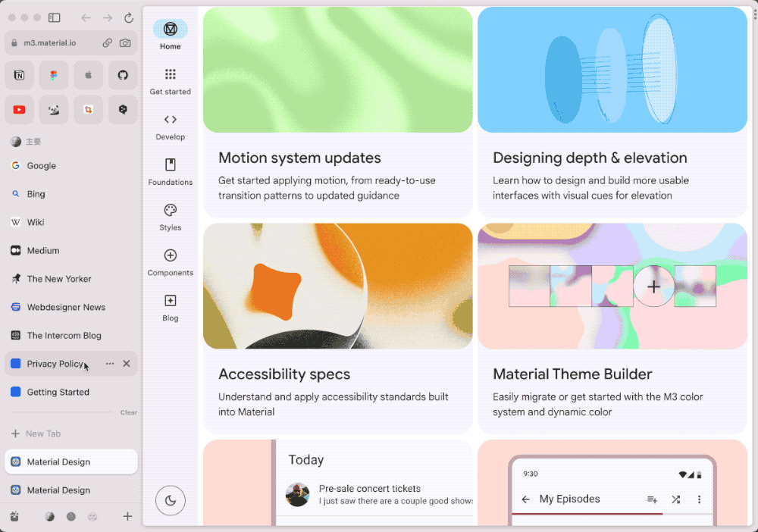This screenshot has height=532, width=758.
Task: Open the black hexagon pinned favorite
Action: 123,110
